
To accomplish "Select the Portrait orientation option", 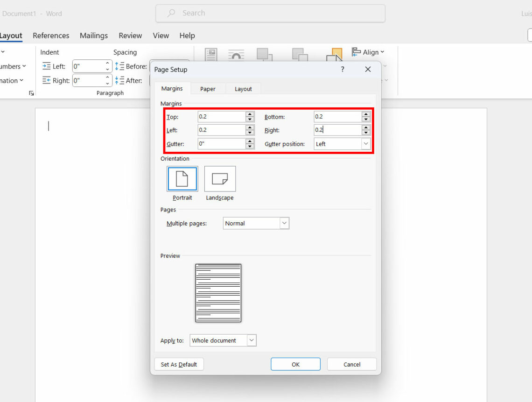I will pyautogui.click(x=182, y=178).
